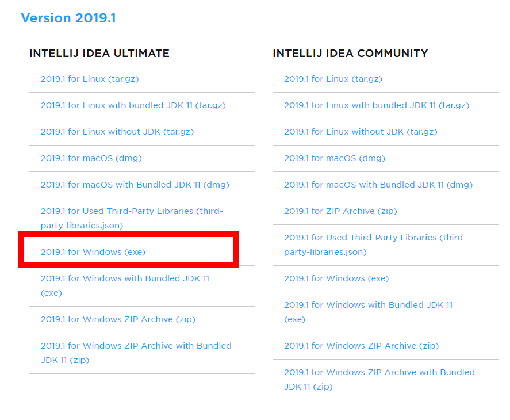Click Community Linux with bundled JDK 11 link

tap(377, 105)
